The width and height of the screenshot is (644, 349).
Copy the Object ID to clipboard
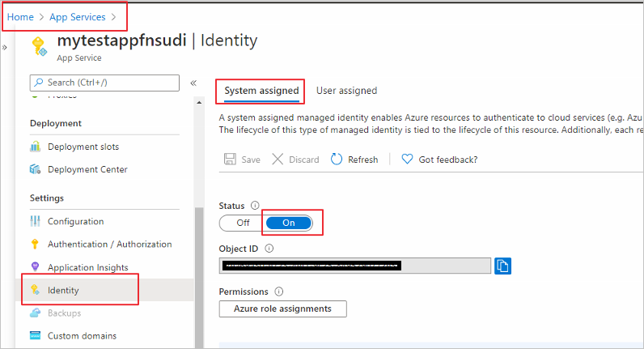503,266
